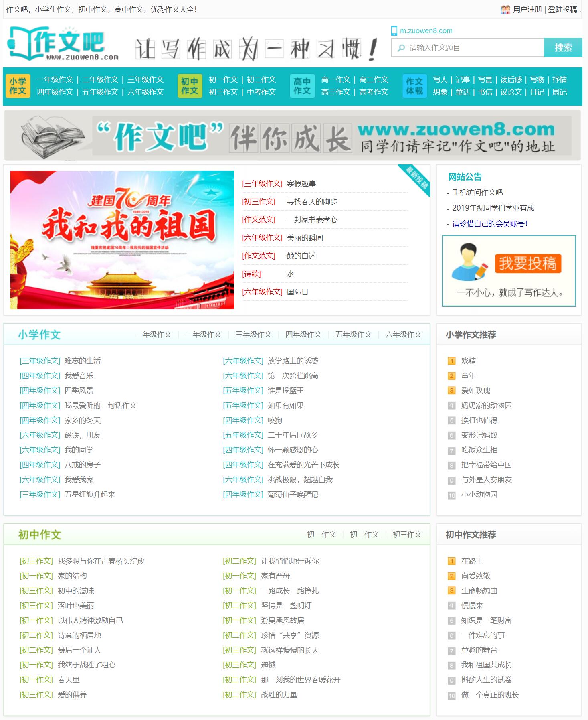
Task: Open the top-ranked recommendation 戏精
Action: (x=468, y=361)
